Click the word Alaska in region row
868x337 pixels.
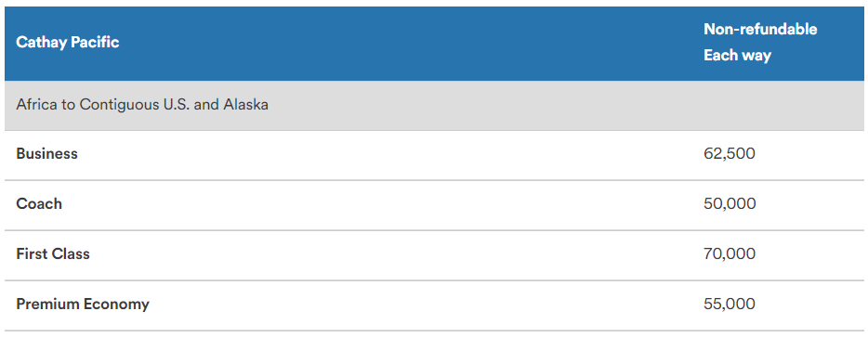pos(245,105)
